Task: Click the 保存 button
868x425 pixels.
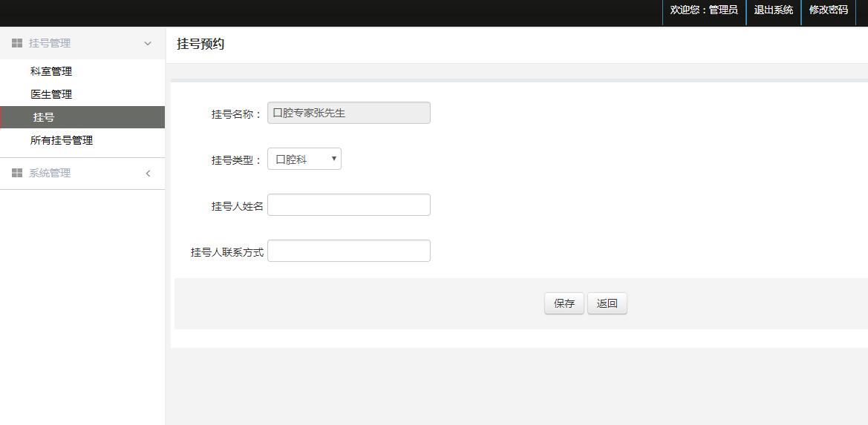Action: point(564,303)
